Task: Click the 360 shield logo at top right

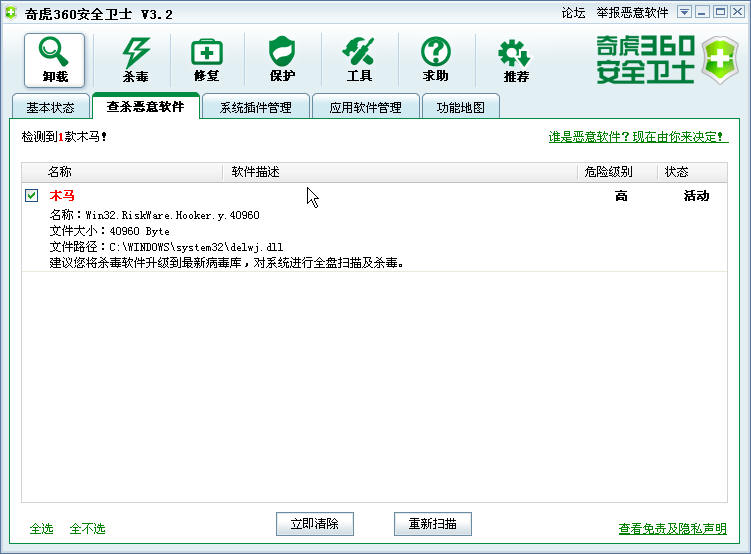Action: coord(720,60)
